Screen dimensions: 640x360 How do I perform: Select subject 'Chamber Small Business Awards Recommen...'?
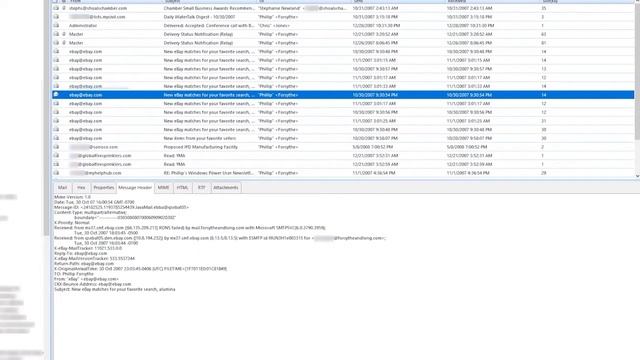(209, 8)
